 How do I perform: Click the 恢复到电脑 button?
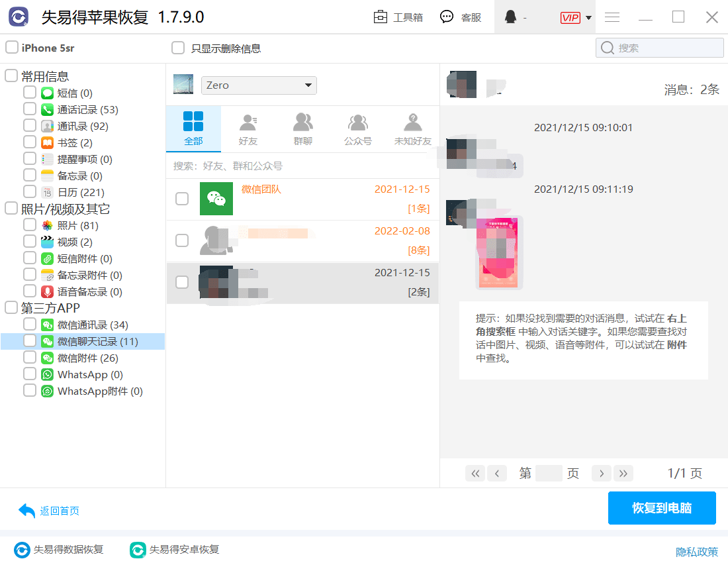pos(662,508)
